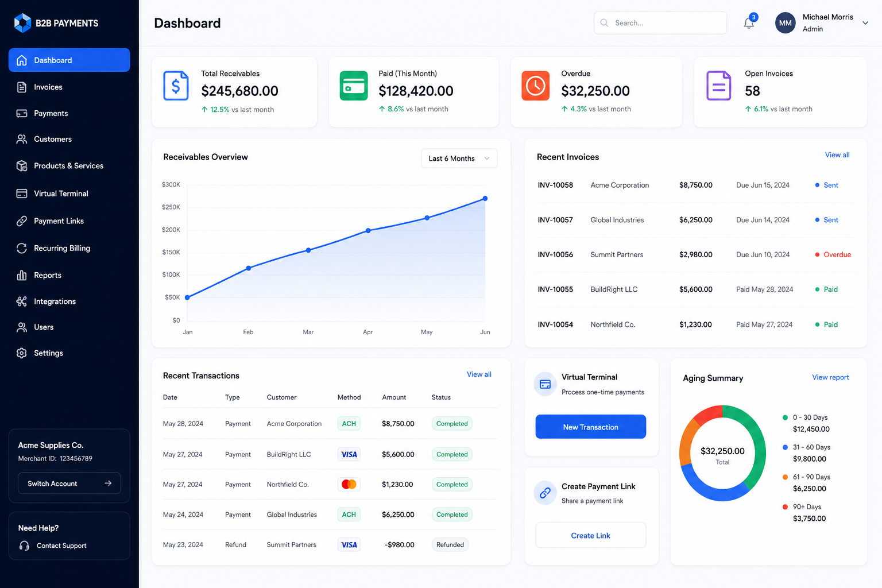This screenshot has height=588, width=882.
Task: Select Reports in the sidebar
Action: tap(69, 275)
